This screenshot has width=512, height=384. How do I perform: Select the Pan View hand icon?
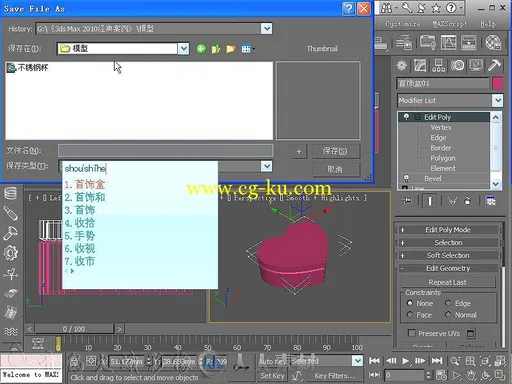(471, 375)
